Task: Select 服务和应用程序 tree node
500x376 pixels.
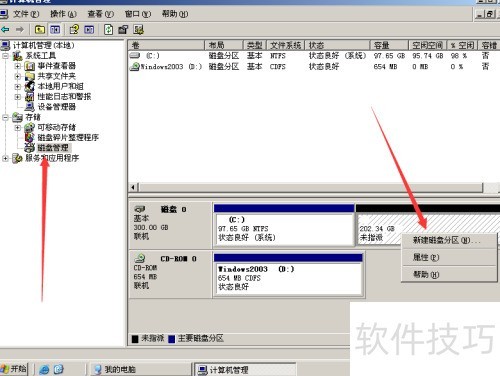Action: click(x=52, y=158)
